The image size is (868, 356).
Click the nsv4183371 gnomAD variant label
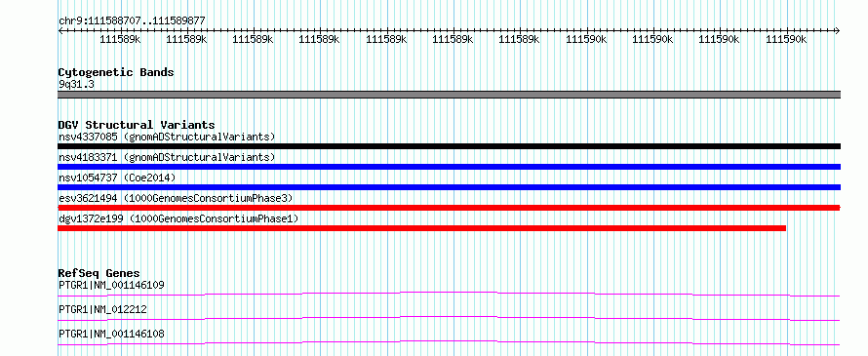pos(167,157)
